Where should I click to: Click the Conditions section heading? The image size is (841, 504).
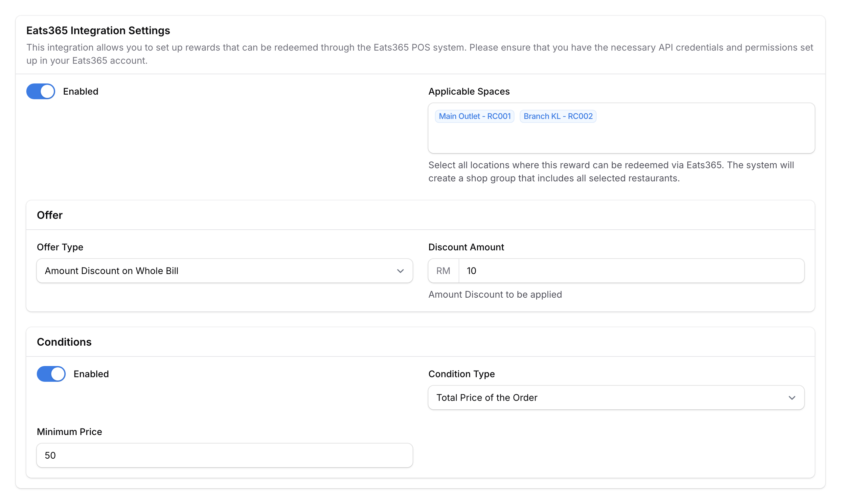pos(64,342)
